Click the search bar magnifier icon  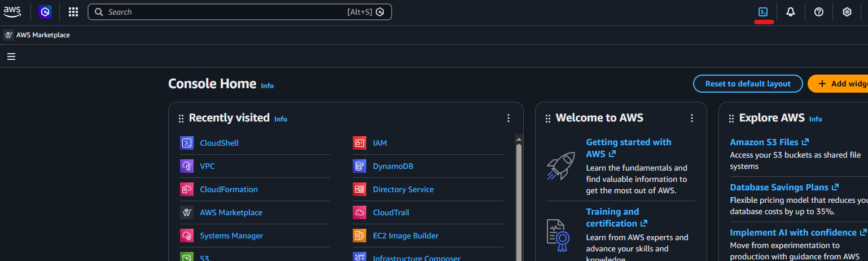[99, 12]
